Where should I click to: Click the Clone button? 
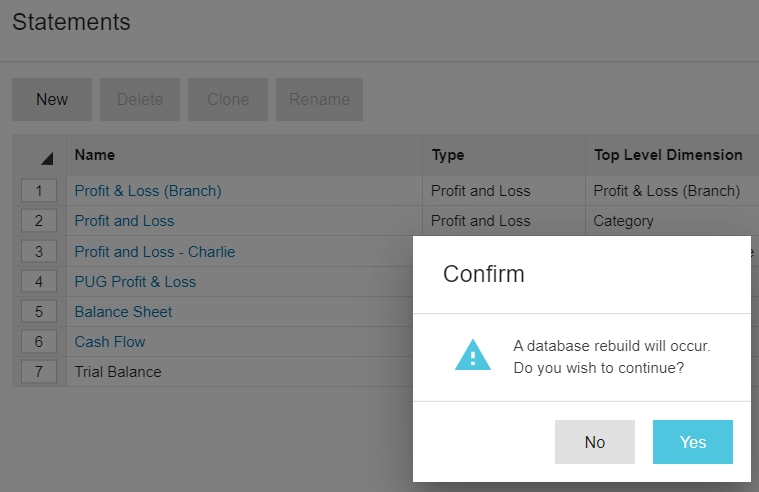[x=228, y=100]
